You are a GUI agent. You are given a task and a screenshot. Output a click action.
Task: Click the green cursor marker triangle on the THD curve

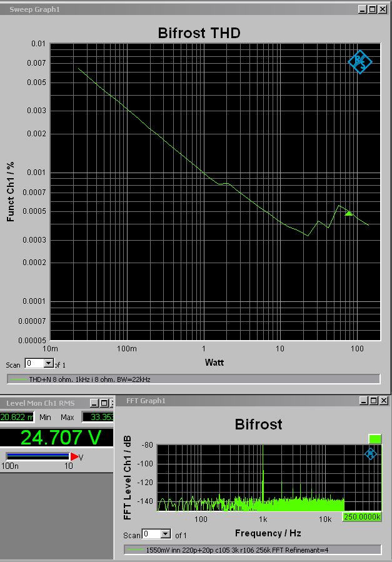point(348,214)
